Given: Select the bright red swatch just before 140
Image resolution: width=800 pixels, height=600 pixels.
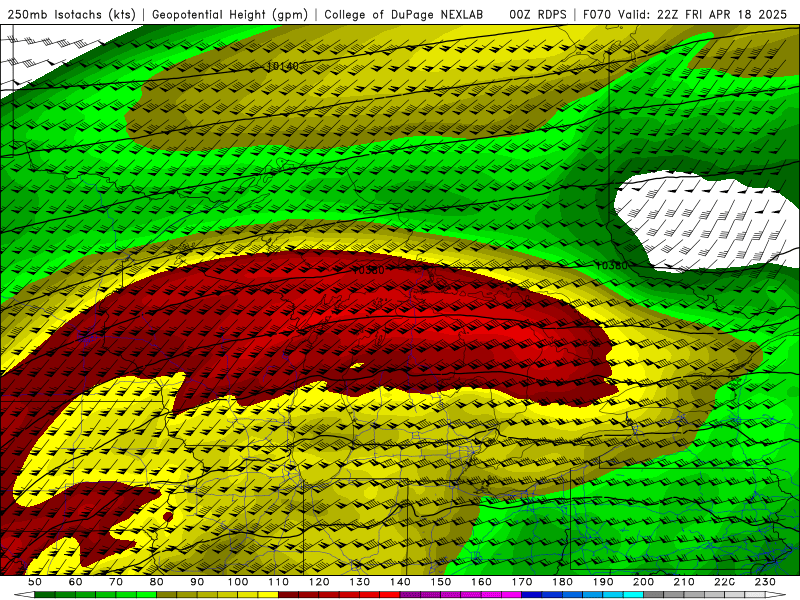Looking at the screenshot, I should pos(390,595).
